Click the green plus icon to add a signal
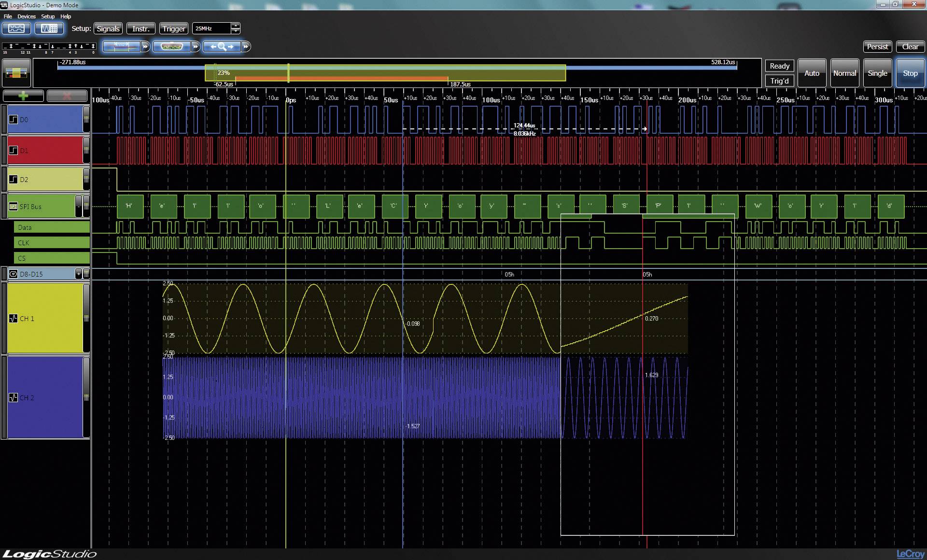Viewport: 927px width, 560px height. tap(23, 95)
